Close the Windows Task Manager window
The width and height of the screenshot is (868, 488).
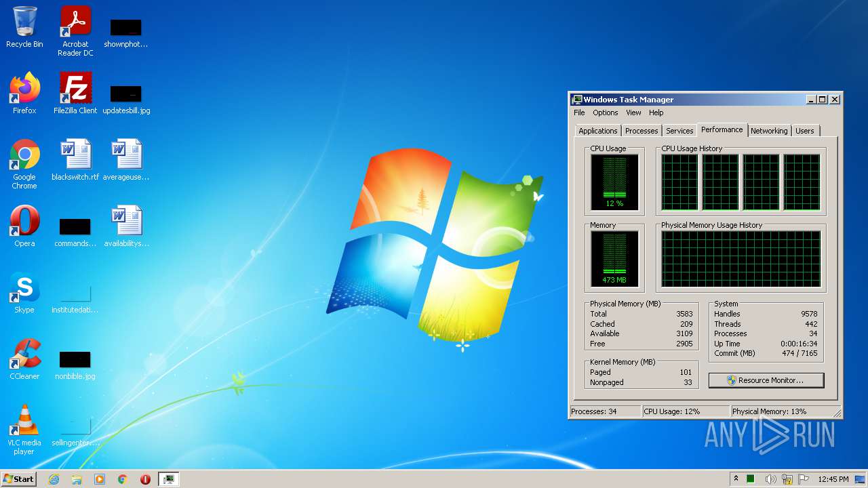click(835, 99)
